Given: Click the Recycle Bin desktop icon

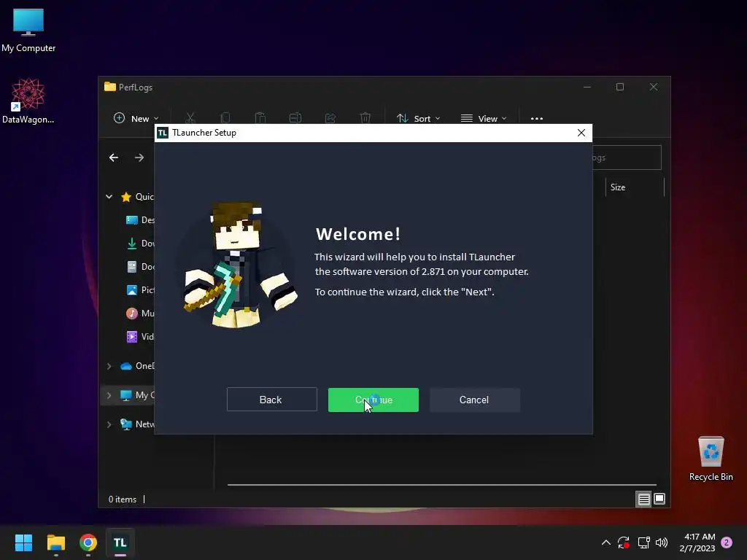Looking at the screenshot, I should [711, 459].
